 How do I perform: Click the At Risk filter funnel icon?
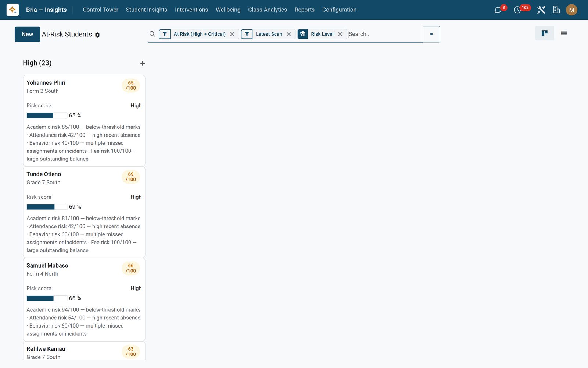tap(165, 34)
